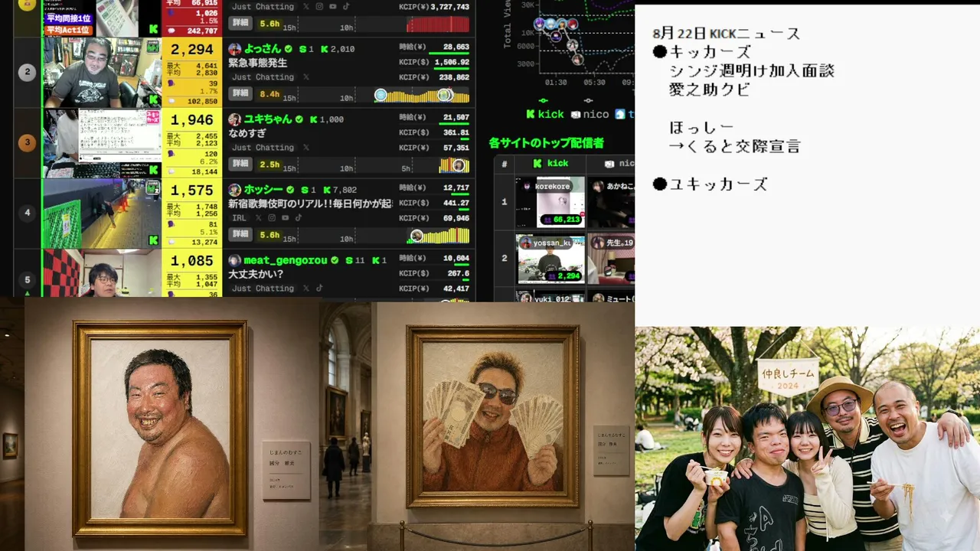Open よっさん's channel name link
The image size is (980, 551).
263,49
